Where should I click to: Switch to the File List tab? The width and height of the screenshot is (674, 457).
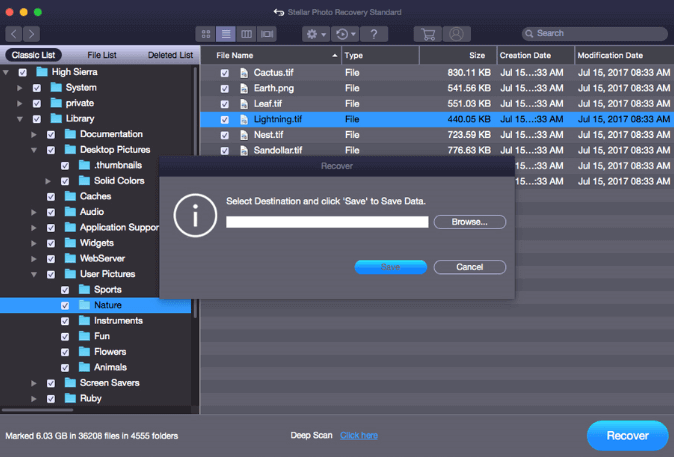point(101,55)
